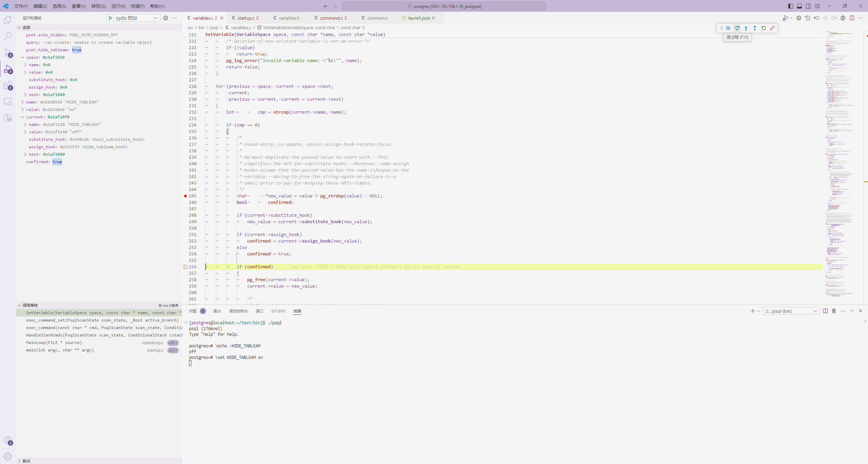This screenshot has height=464, width=868.
Task: Open the 调试控制台 debug console tab
Action: 238,311
